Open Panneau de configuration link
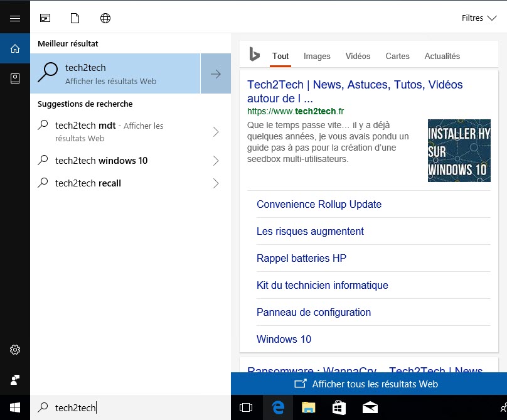The width and height of the screenshot is (507, 420). point(314,312)
